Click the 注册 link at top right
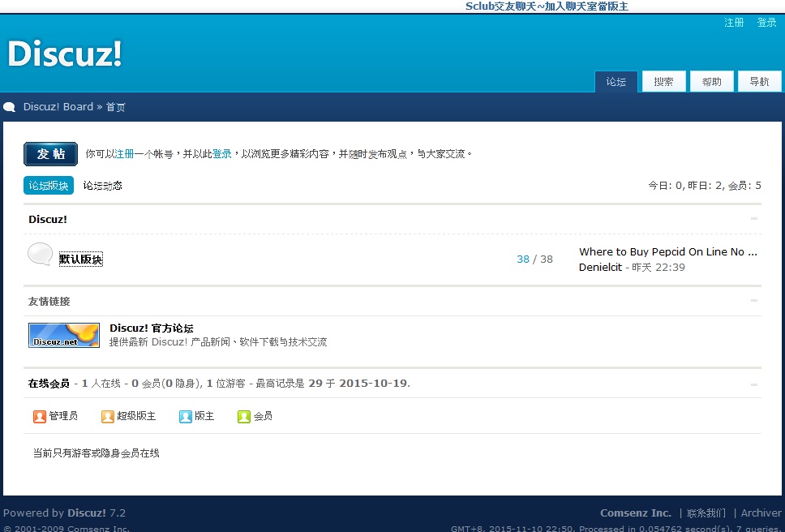The image size is (785, 532). point(734,23)
